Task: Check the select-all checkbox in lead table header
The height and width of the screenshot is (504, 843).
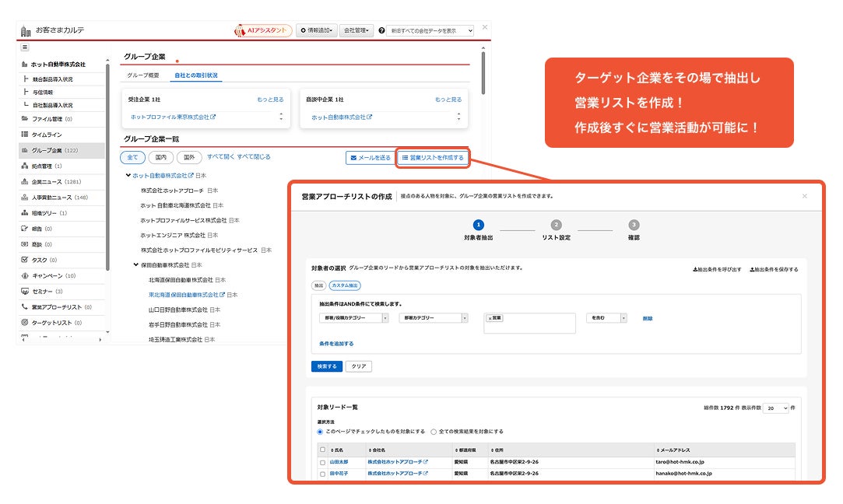Action: click(x=322, y=450)
